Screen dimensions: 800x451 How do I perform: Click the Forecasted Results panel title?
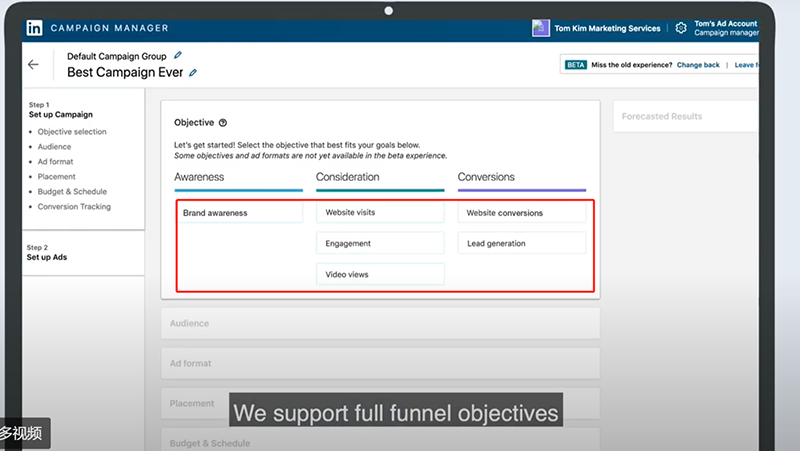click(x=662, y=116)
